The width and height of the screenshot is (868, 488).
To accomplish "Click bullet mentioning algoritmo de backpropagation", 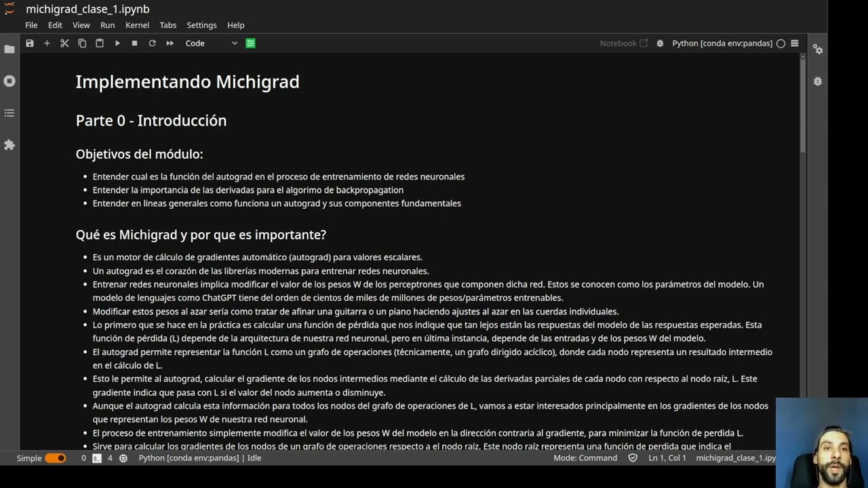I will tap(248, 190).
